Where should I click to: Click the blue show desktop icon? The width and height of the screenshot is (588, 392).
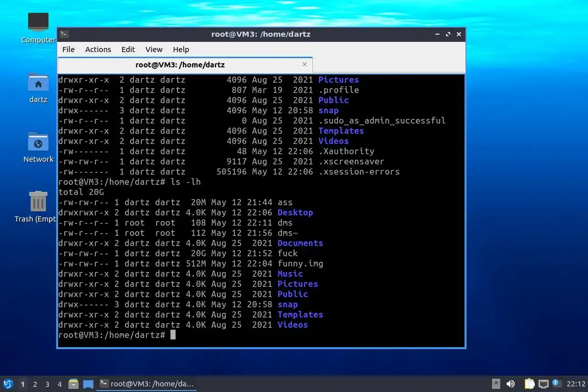[x=88, y=384]
